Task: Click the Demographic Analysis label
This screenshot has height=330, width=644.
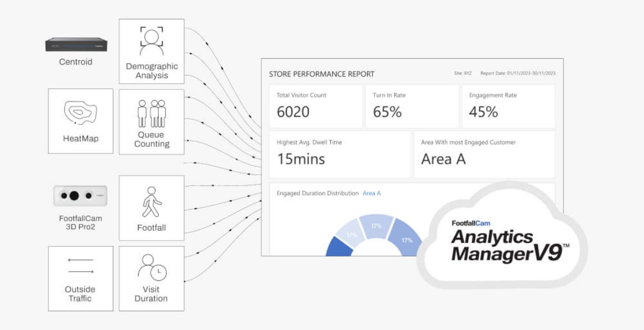Action: tap(152, 71)
